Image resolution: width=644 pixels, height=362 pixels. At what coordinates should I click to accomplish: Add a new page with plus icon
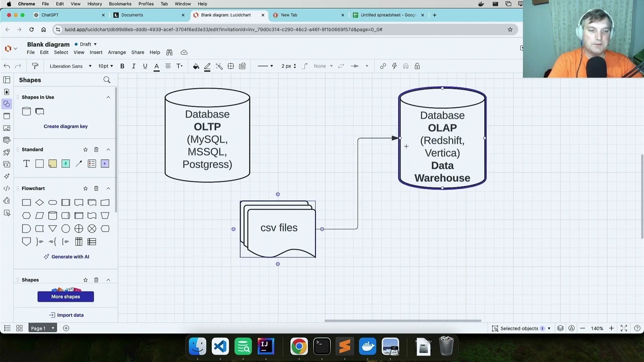[66, 328]
